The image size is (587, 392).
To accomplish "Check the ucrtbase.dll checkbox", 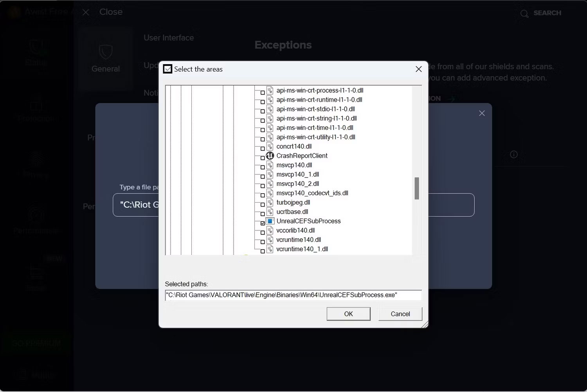I will [263, 214].
